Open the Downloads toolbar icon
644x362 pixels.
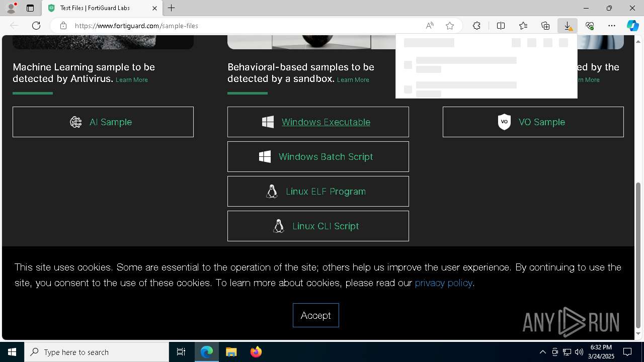point(568,26)
